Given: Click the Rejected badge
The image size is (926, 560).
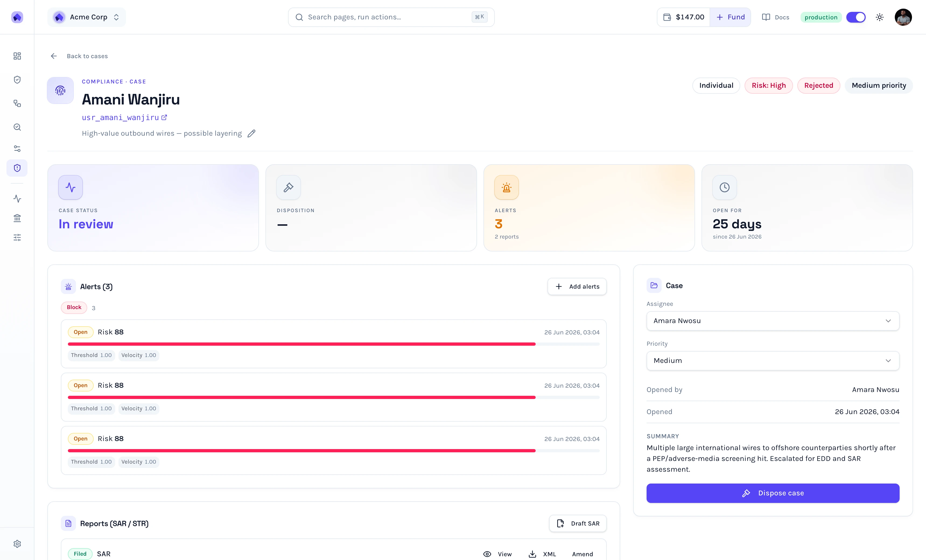Looking at the screenshot, I should pyautogui.click(x=818, y=85).
